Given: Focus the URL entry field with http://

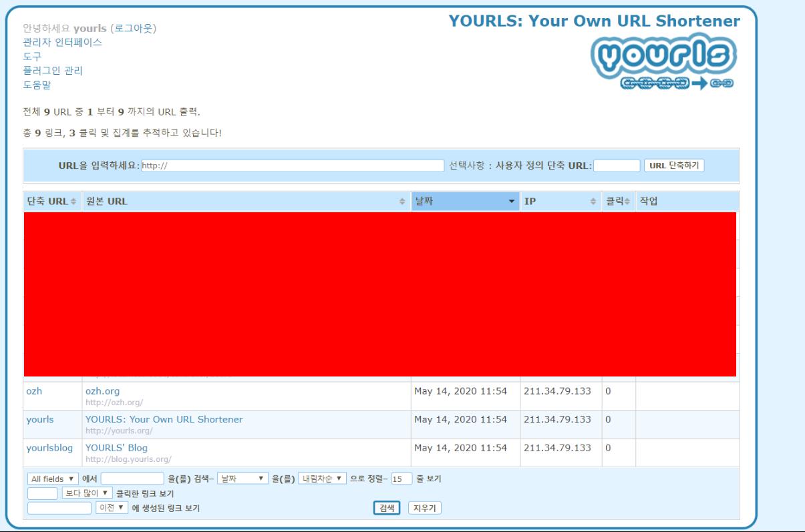Looking at the screenshot, I should [x=292, y=166].
